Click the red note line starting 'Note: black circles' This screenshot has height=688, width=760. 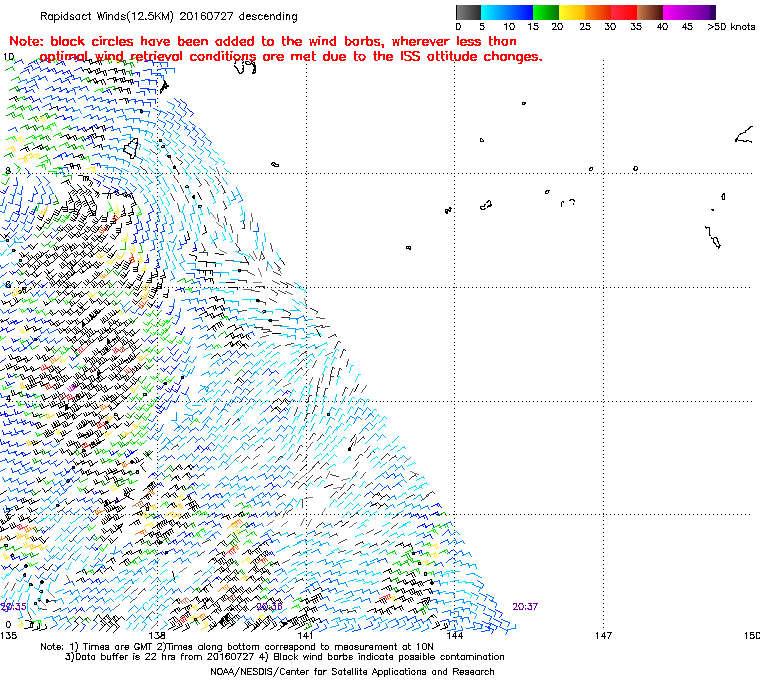point(263,42)
